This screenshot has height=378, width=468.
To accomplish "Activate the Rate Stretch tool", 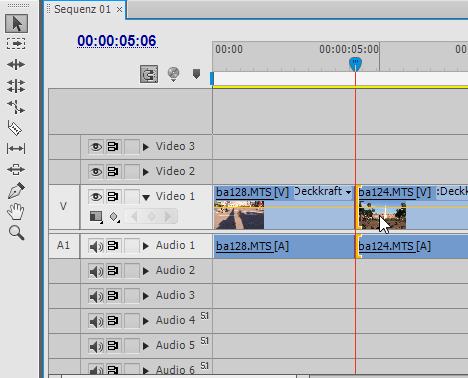I will tap(16, 107).
